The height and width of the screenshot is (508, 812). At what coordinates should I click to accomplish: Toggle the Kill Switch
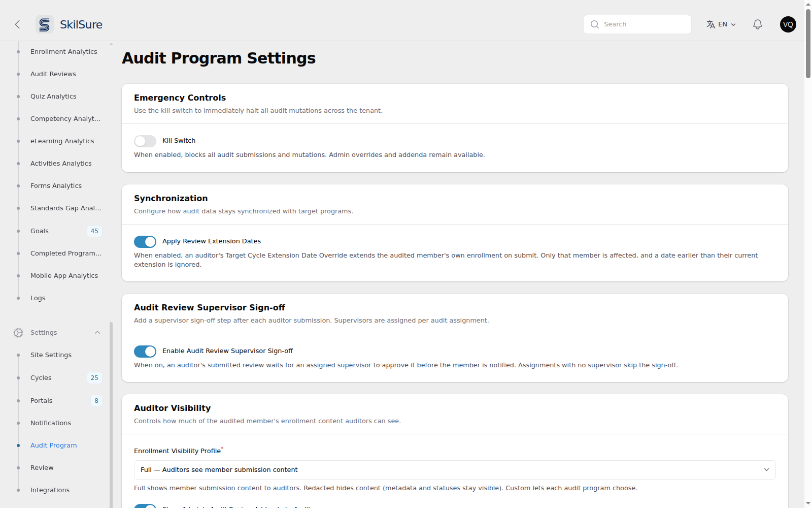coord(145,141)
